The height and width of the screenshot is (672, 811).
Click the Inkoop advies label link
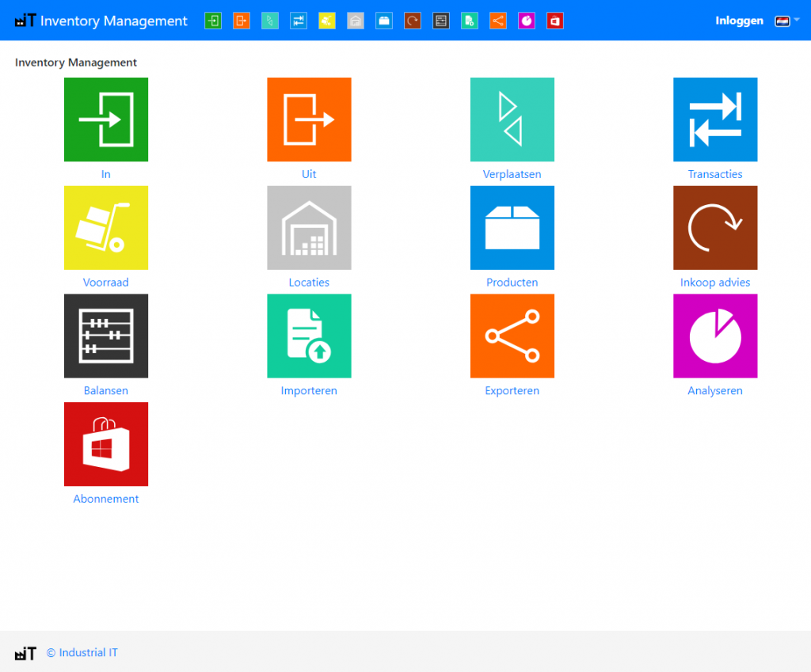pos(715,283)
